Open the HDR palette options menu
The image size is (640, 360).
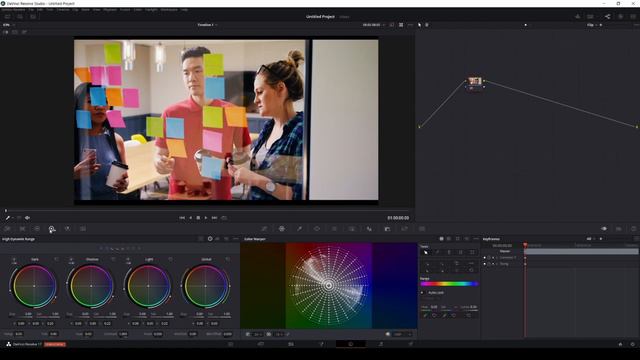coord(236,239)
